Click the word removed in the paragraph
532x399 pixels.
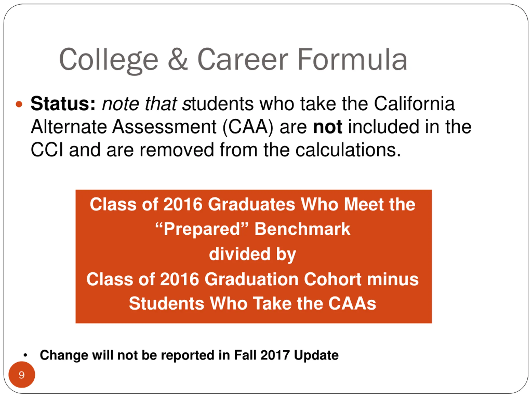(x=176, y=150)
